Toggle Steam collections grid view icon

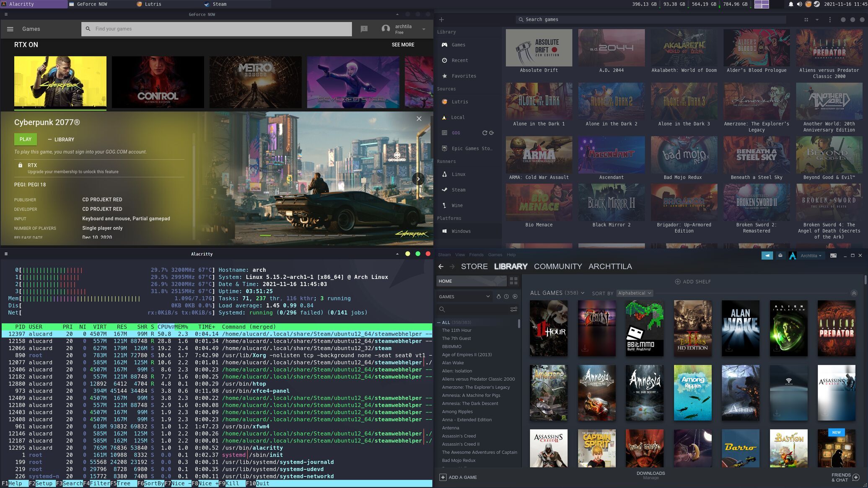513,281
